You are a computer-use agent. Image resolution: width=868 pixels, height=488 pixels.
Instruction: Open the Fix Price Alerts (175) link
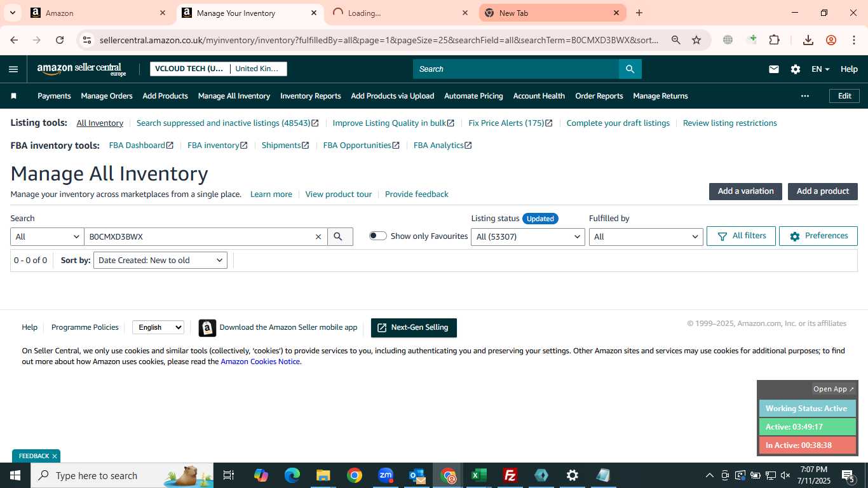click(510, 123)
